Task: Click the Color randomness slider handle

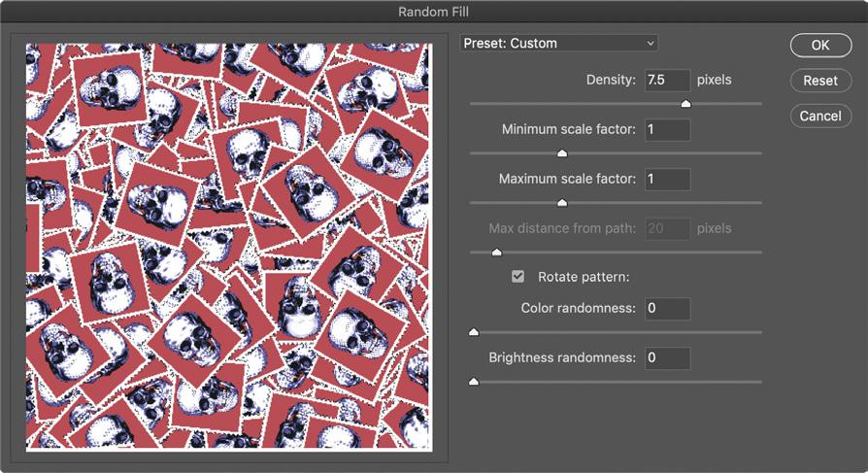Action: (474, 332)
